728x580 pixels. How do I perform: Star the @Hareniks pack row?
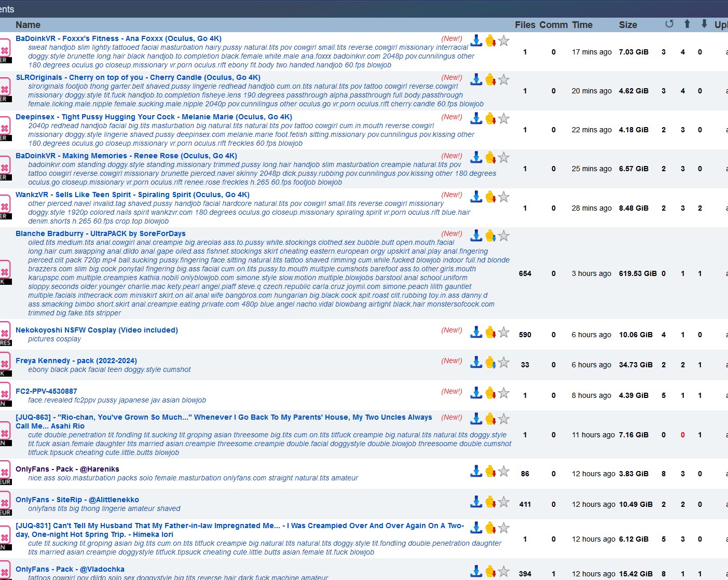504,471
